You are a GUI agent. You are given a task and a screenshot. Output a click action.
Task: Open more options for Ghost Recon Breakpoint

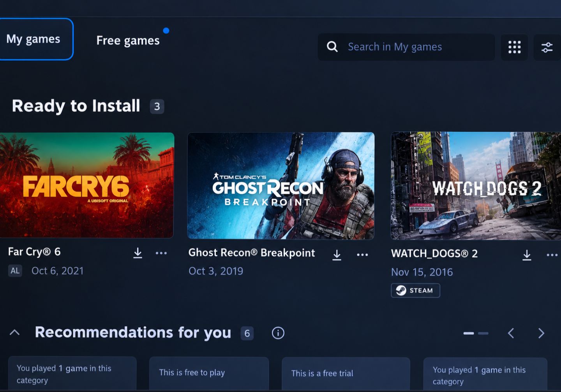[x=362, y=255]
